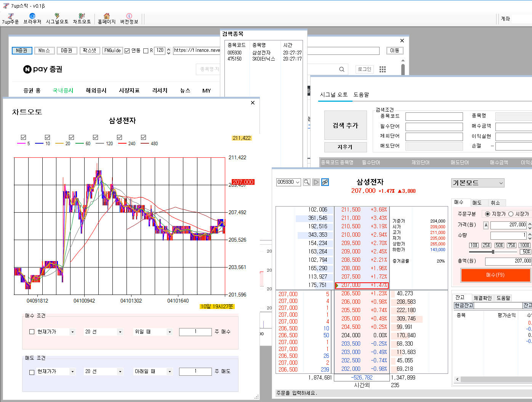
Task: Open the 시그널오토 toolbar item
Action: point(57,19)
